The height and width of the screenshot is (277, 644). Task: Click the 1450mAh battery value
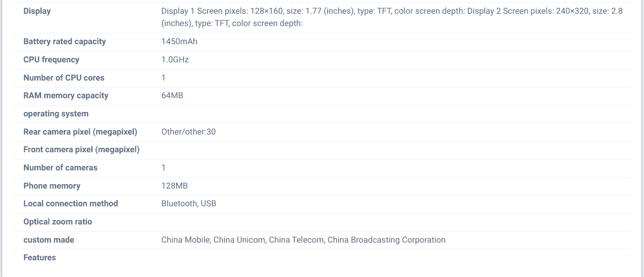(x=179, y=42)
